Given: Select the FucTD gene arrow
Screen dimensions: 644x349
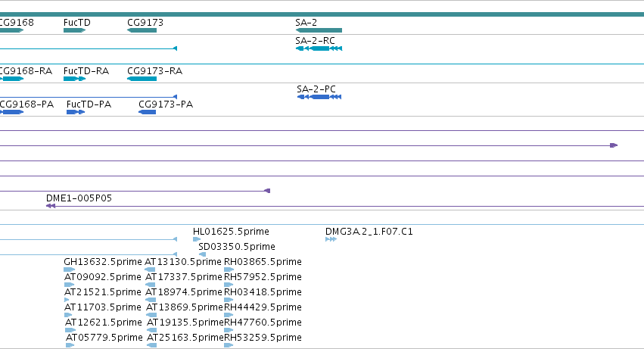Looking at the screenshot, I should pos(75,30).
